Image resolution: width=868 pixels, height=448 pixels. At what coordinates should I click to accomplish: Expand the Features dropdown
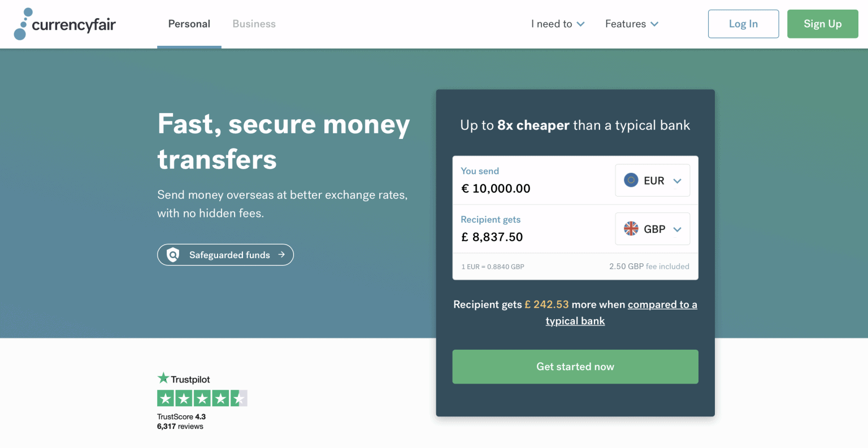pyautogui.click(x=631, y=24)
